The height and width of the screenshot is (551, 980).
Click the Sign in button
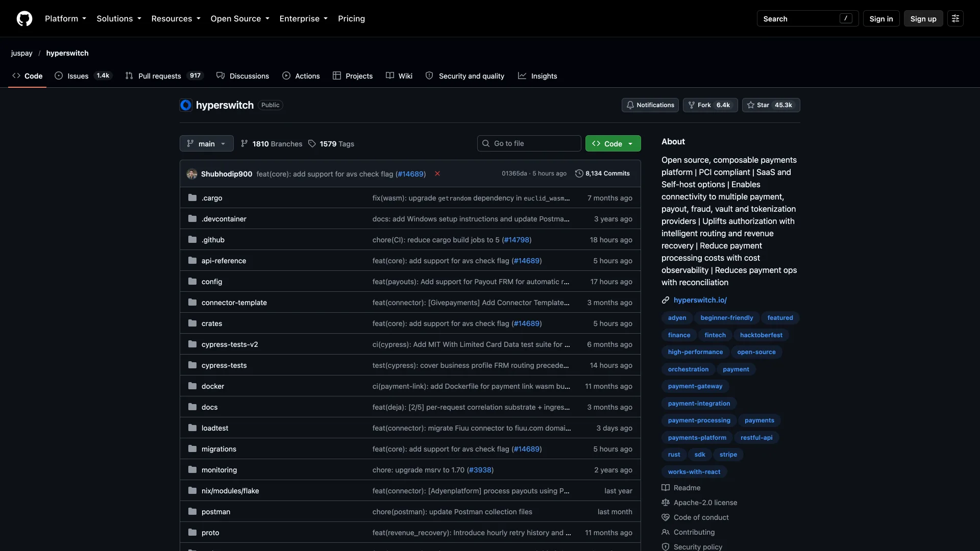click(881, 18)
